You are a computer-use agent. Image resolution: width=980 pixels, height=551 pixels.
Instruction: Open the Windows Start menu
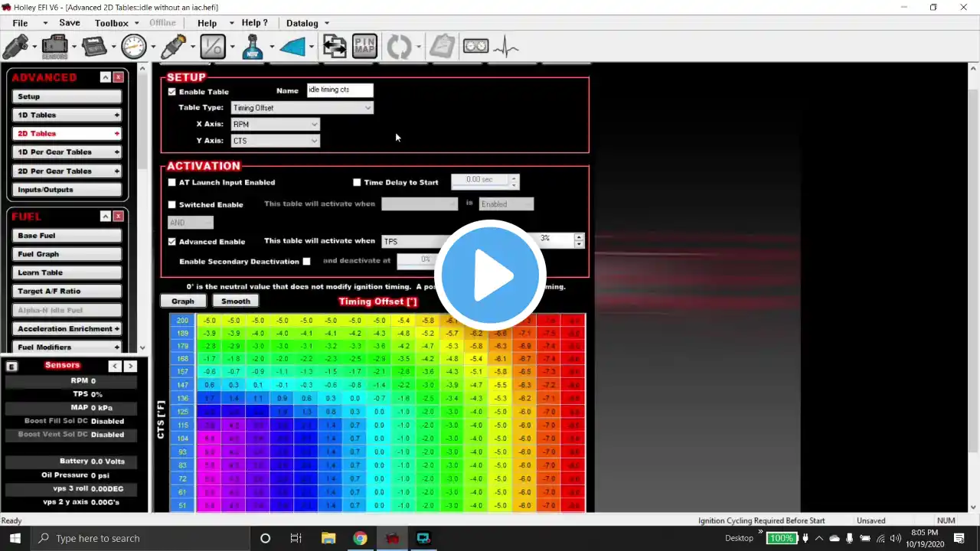point(15,538)
